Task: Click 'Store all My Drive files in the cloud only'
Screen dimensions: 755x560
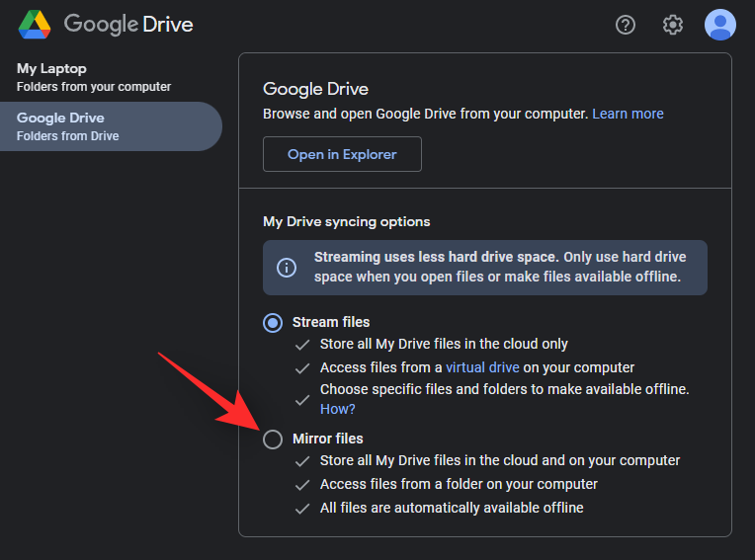Action: click(444, 344)
